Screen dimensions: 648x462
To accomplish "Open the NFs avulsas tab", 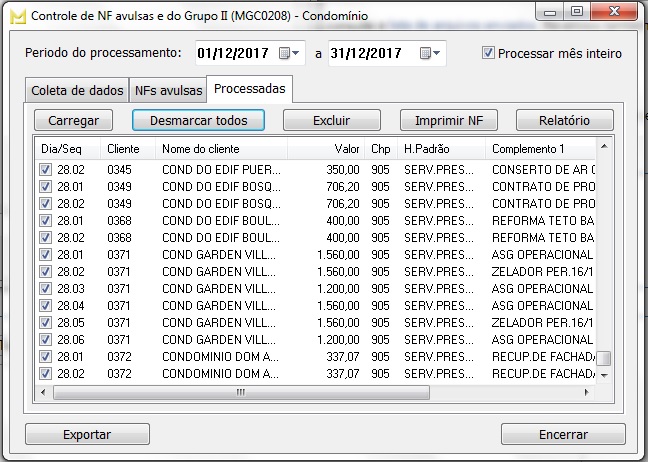I will [168, 90].
